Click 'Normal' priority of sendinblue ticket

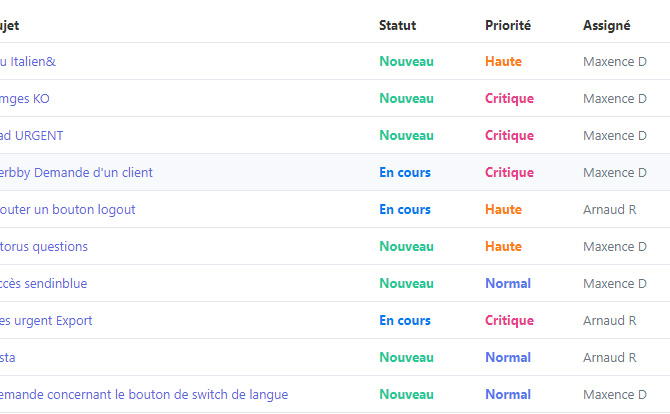coord(508,284)
